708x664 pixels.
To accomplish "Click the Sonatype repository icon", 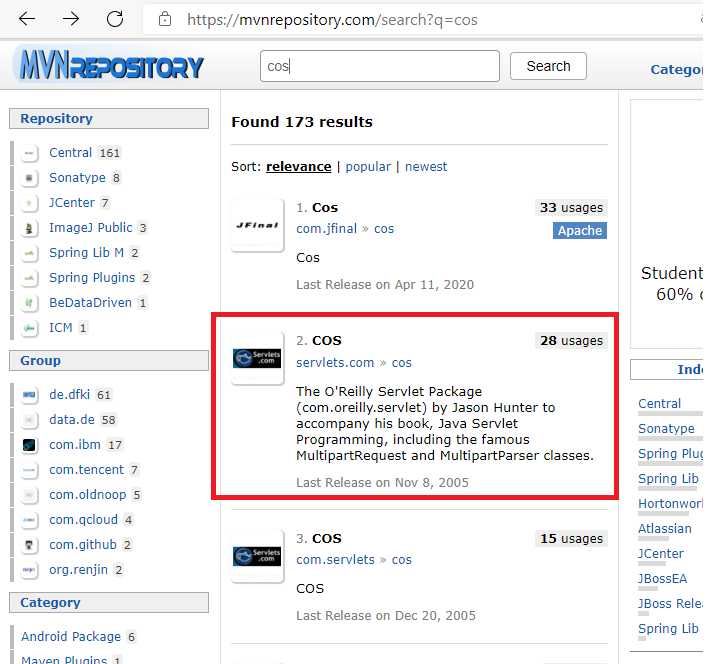I will (29, 178).
